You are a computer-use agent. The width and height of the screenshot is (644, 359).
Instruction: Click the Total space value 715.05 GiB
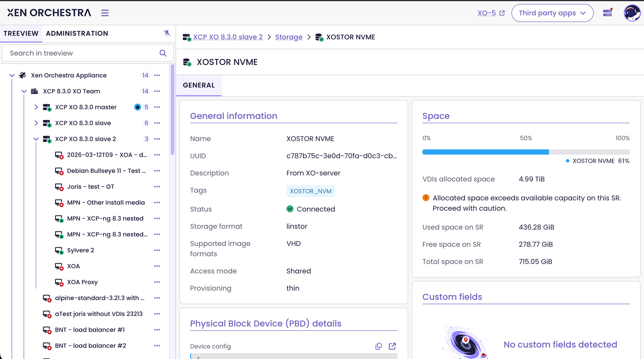point(535,262)
